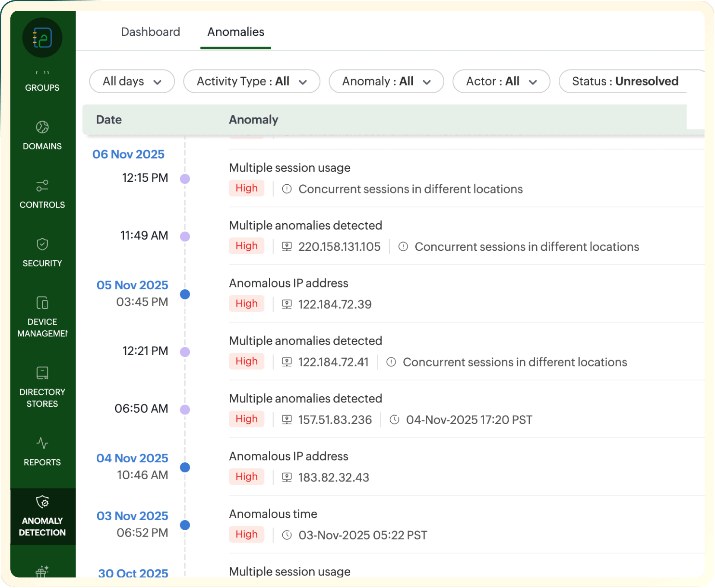Click the device icon beside IP 220.158.131.105
The width and height of the screenshot is (715, 588).
pos(286,247)
